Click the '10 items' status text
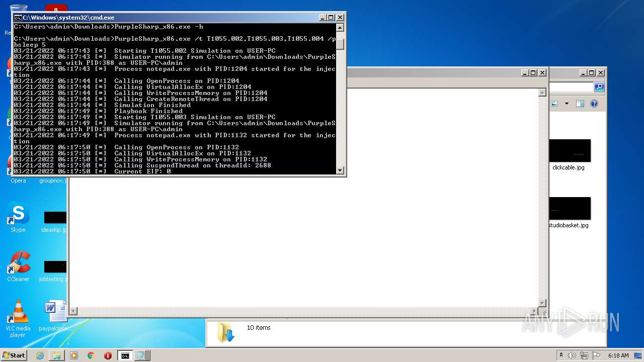This screenshot has height=362, width=644. click(259, 328)
